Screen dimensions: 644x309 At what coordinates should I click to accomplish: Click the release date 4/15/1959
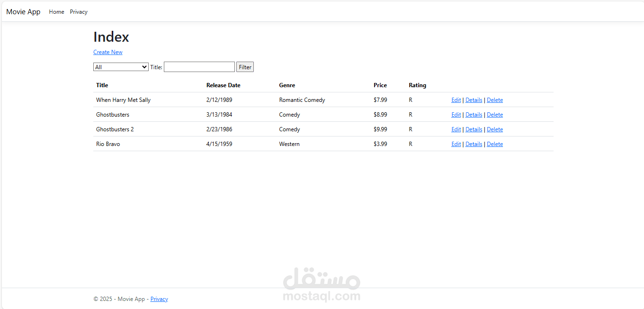(x=219, y=144)
